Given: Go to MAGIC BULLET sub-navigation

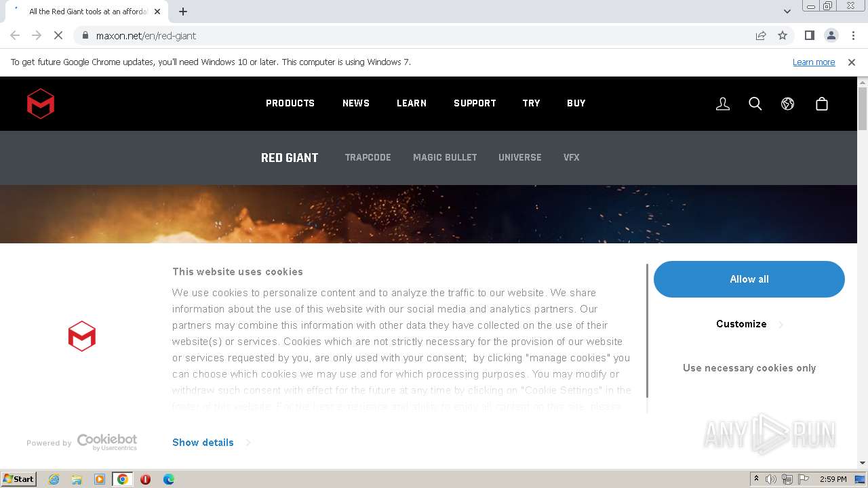Looking at the screenshot, I should (x=445, y=158).
